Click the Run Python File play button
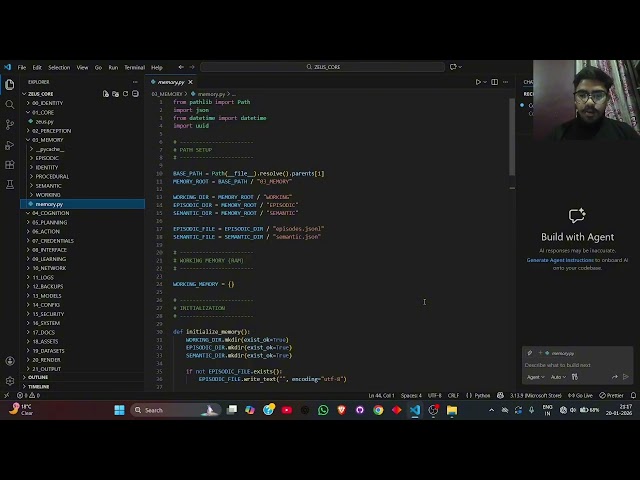This screenshot has height=480, width=640. [478, 82]
